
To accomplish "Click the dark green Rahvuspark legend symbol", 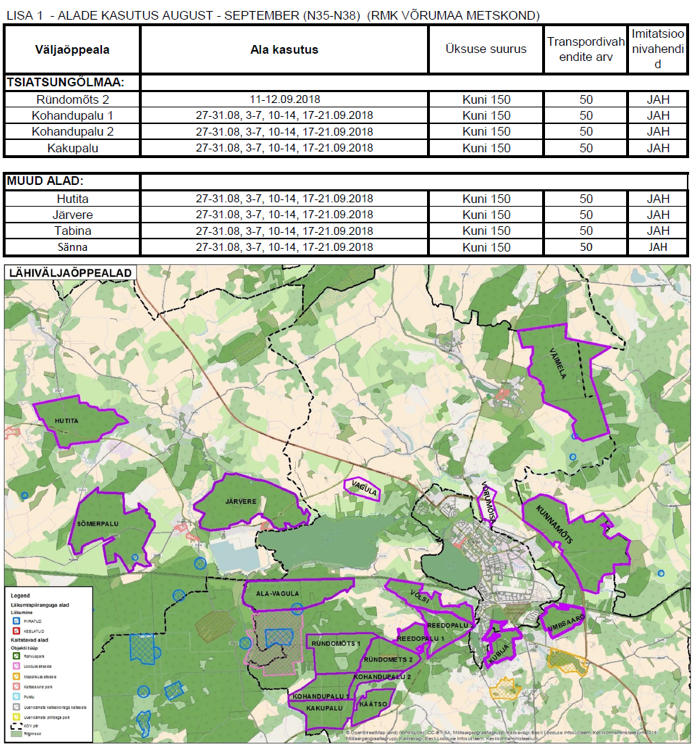I will (16, 656).
